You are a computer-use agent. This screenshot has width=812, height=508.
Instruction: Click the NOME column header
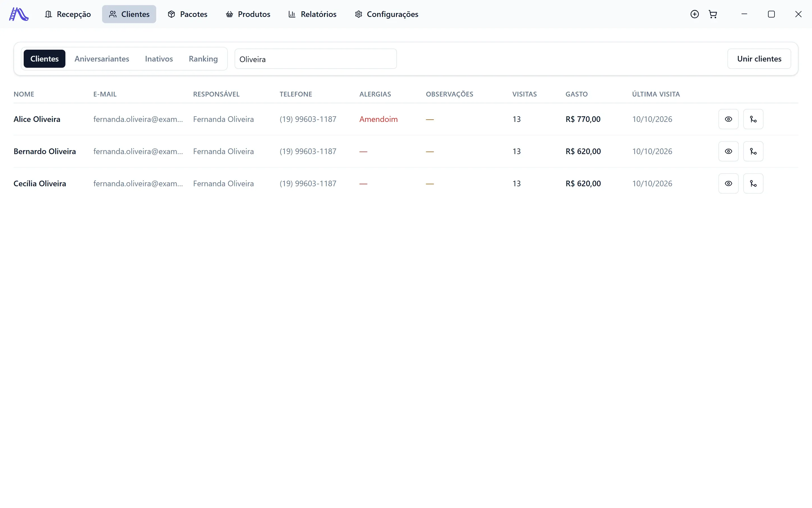[24, 94]
